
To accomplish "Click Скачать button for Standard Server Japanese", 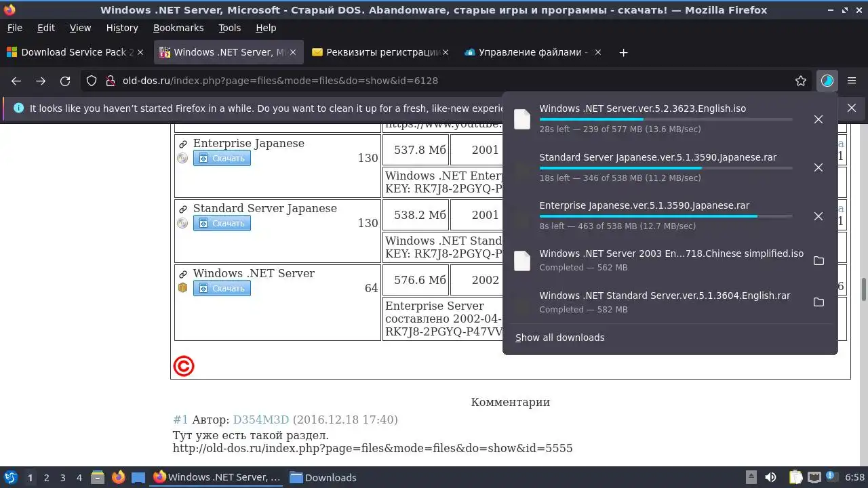I will 222,223.
